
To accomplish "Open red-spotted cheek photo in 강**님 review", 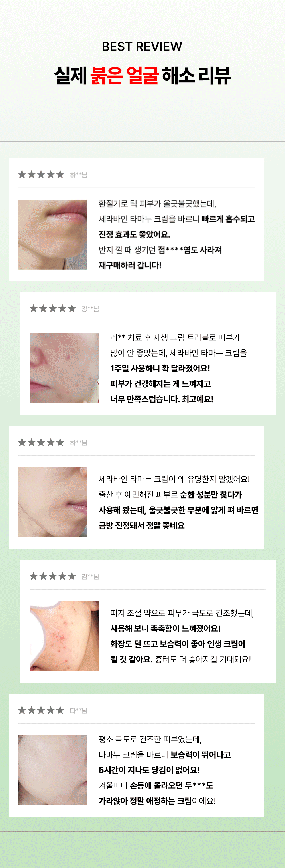I will [64, 368].
